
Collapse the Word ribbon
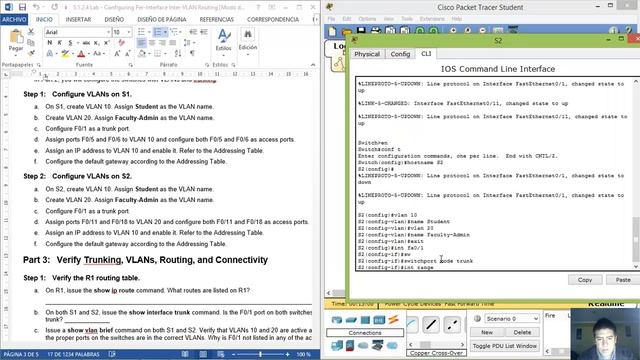[313, 65]
